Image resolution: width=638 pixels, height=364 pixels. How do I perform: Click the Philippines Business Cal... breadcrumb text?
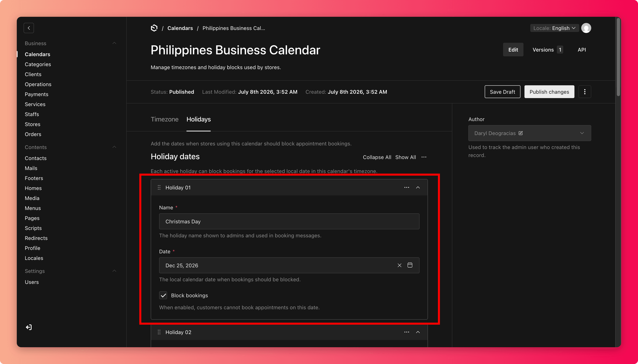point(234,28)
